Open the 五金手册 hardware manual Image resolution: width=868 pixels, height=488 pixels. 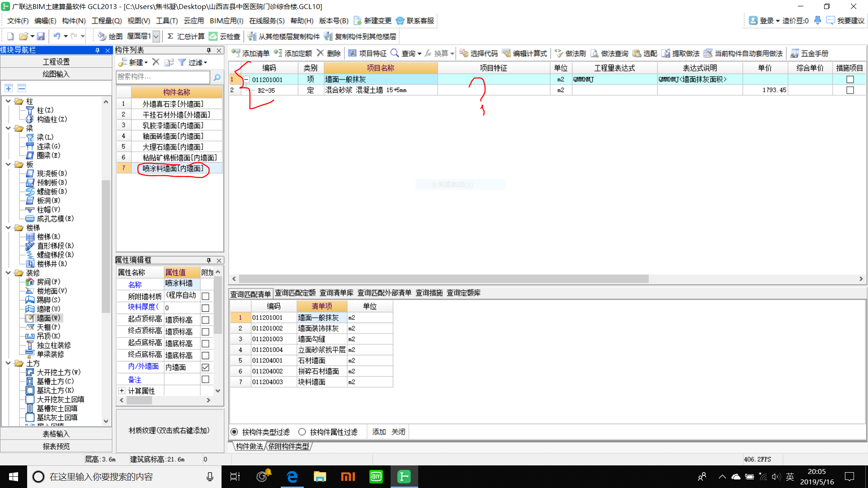809,53
